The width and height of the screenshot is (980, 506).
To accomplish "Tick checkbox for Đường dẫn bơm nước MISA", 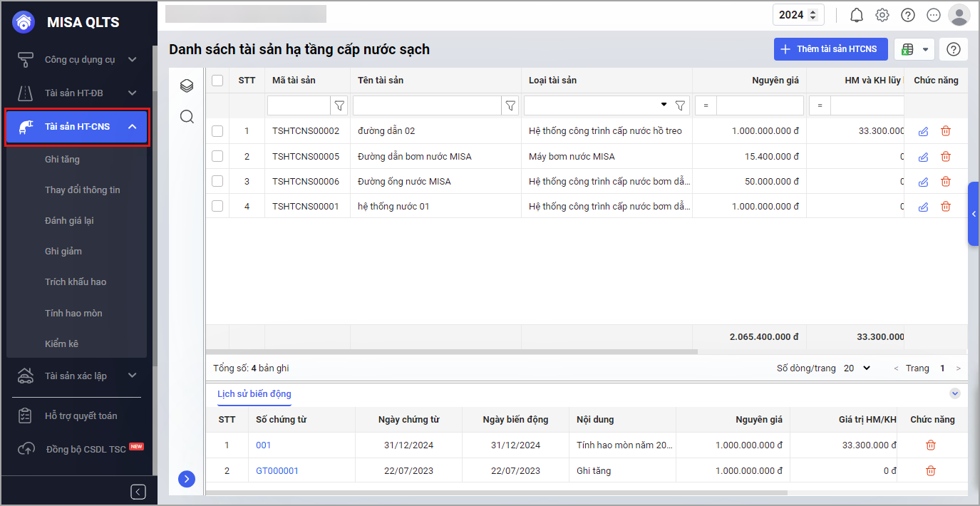I will [x=217, y=156].
